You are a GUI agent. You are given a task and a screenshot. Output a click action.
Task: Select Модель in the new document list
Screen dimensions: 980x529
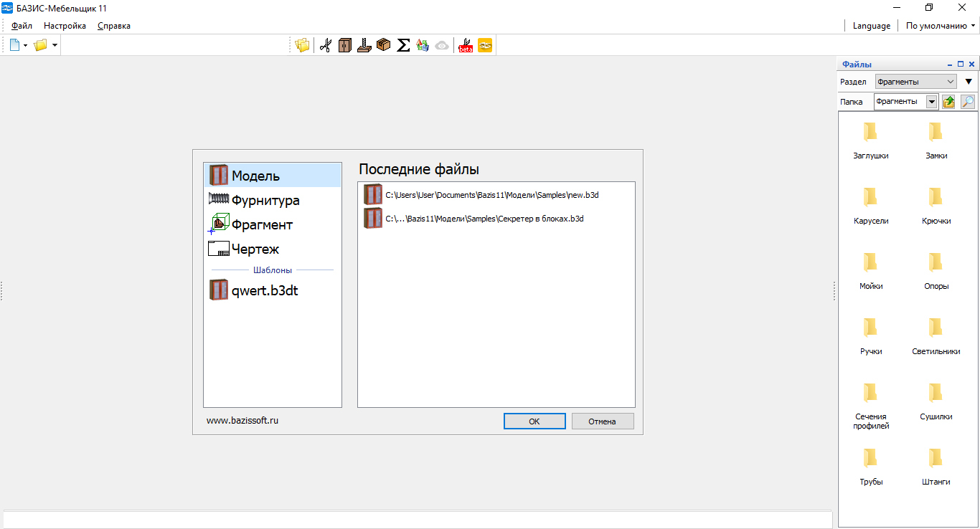[x=273, y=176]
